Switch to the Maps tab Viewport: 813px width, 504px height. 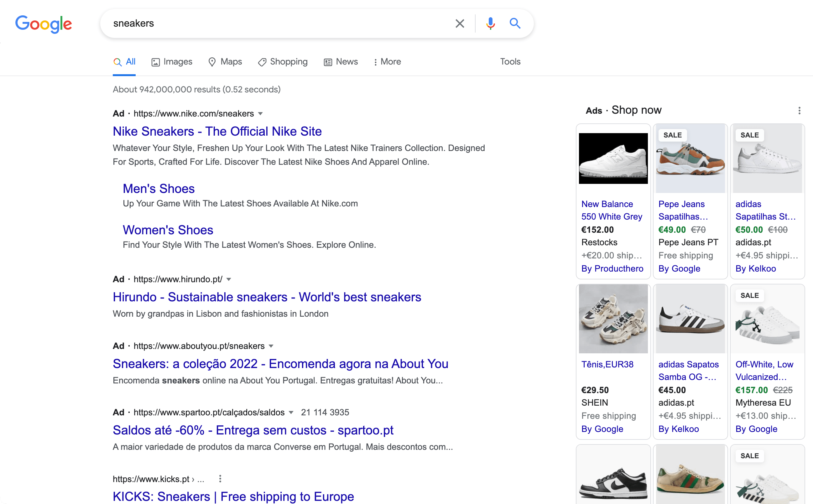tap(225, 62)
